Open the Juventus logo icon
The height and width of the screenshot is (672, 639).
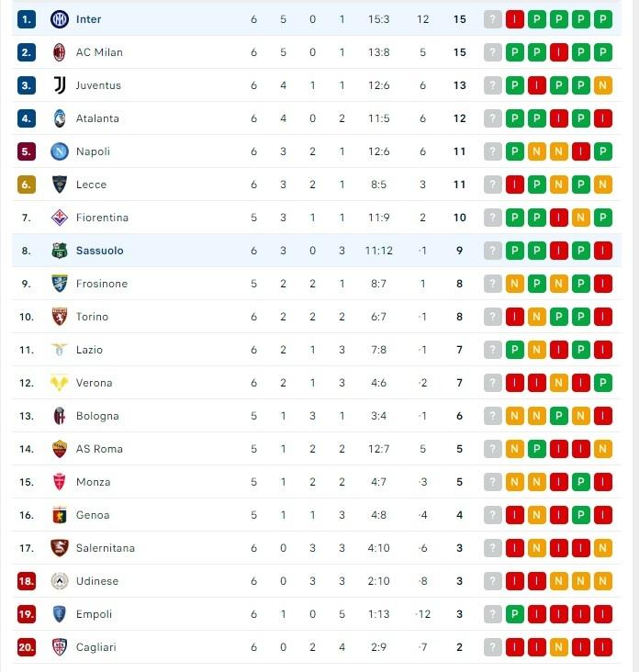tap(60, 85)
